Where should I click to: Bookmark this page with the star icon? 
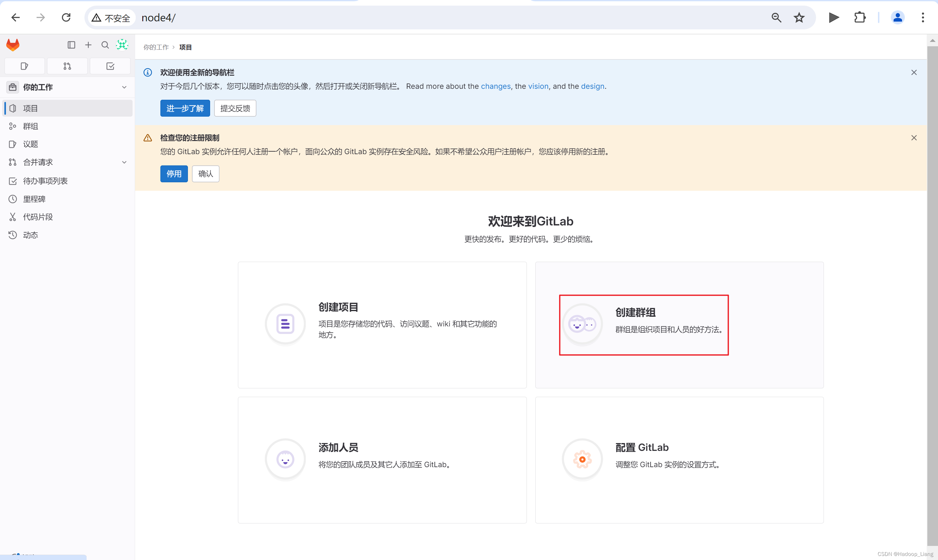799,18
